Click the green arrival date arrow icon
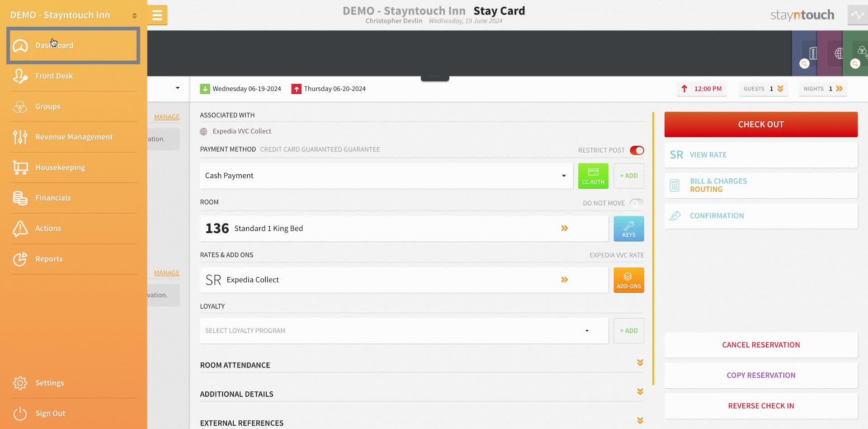 tap(205, 89)
